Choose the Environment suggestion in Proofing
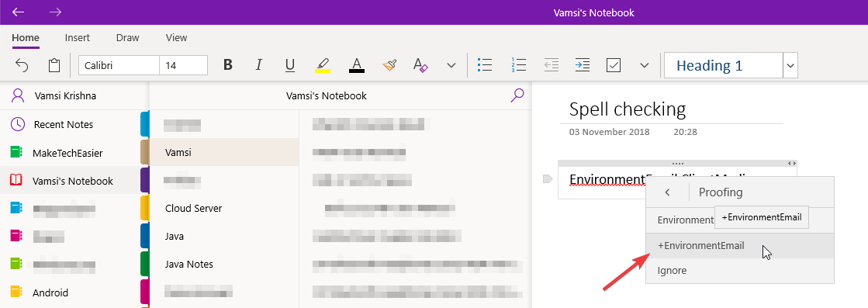The image size is (868, 308). click(x=685, y=220)
